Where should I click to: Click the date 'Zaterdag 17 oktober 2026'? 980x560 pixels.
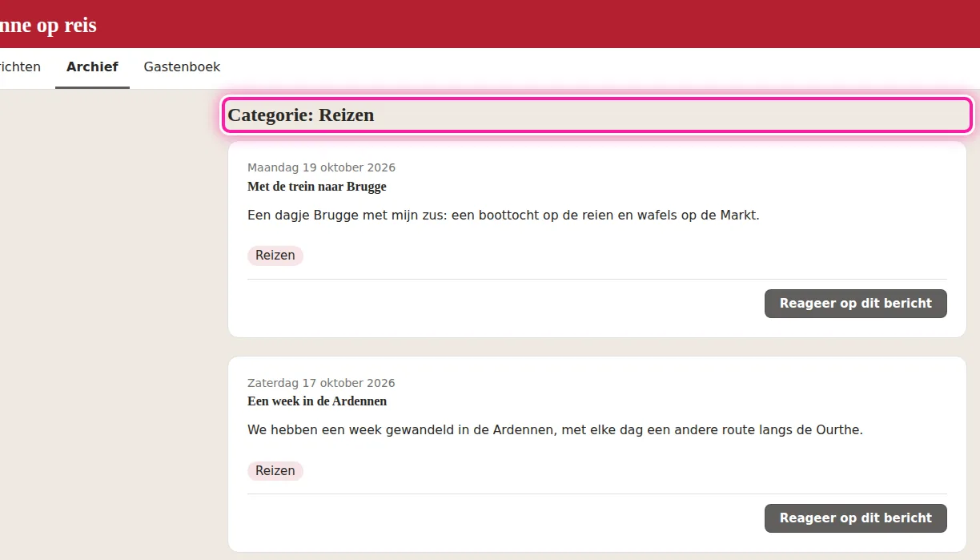[x=321, y=383]
